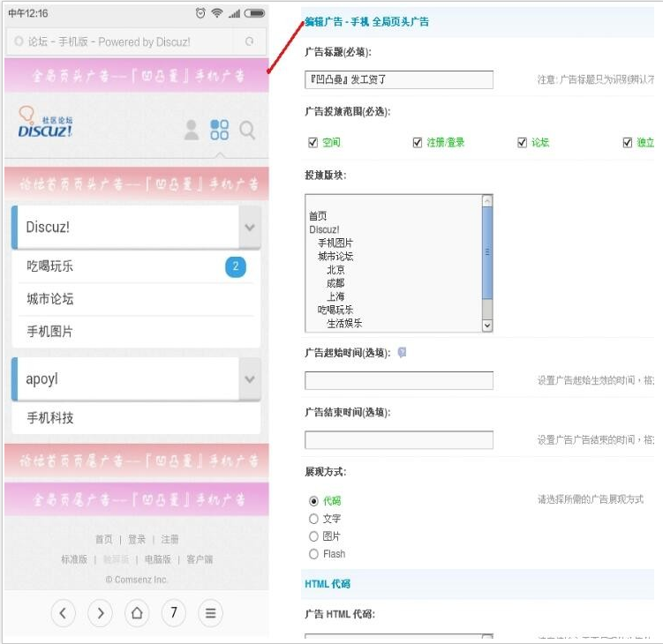Tap the 注册 footer link
This screenshot has height=644, width=663.
tap(170, 539)
